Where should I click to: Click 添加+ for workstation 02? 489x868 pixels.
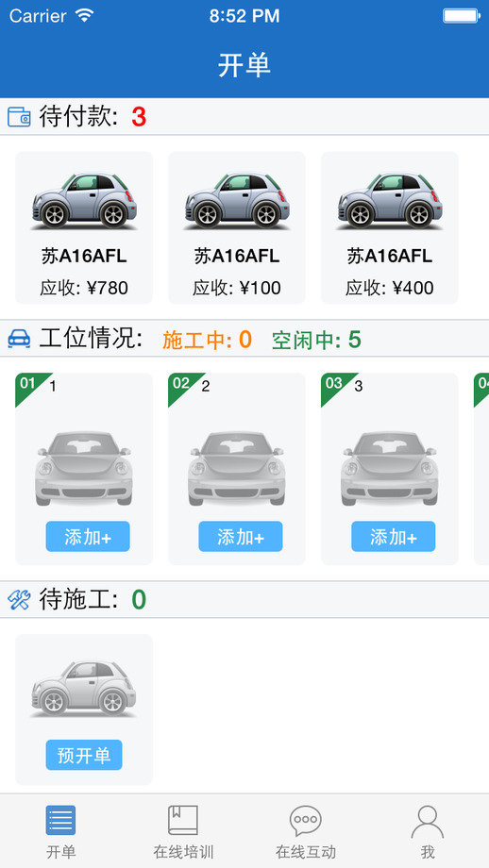coord(241,537)
